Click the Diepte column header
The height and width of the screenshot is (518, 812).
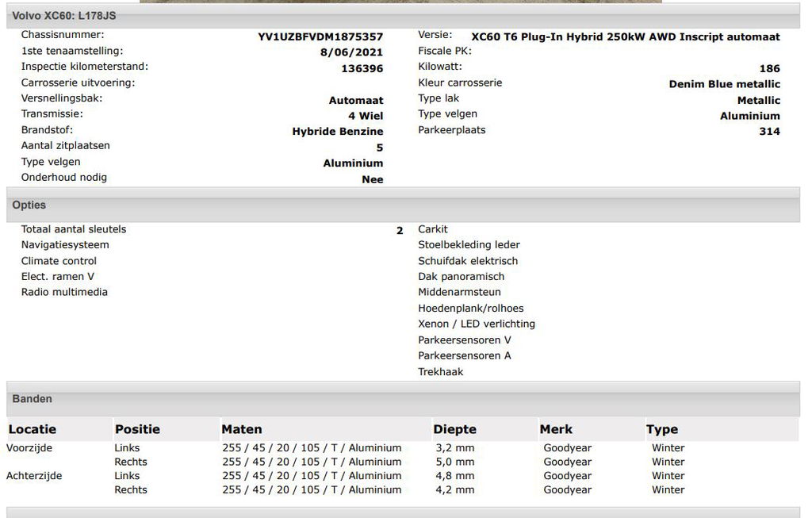pos(454,429)
